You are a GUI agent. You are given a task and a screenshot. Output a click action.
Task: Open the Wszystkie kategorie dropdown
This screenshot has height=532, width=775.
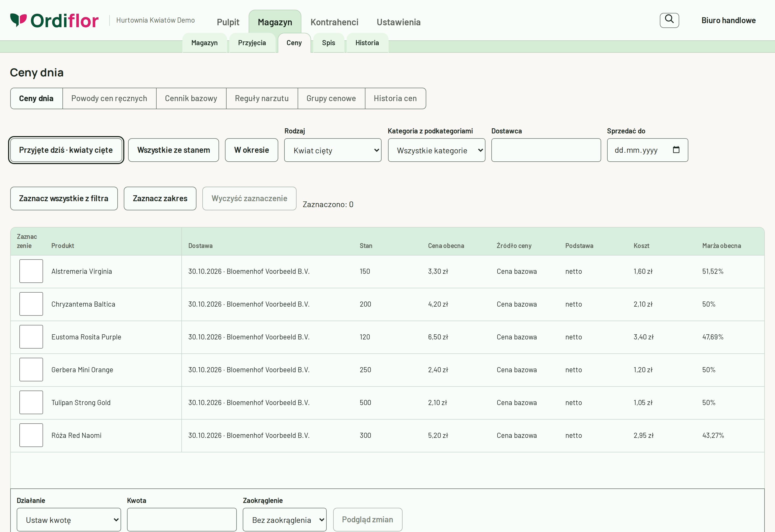coord(436,150)
